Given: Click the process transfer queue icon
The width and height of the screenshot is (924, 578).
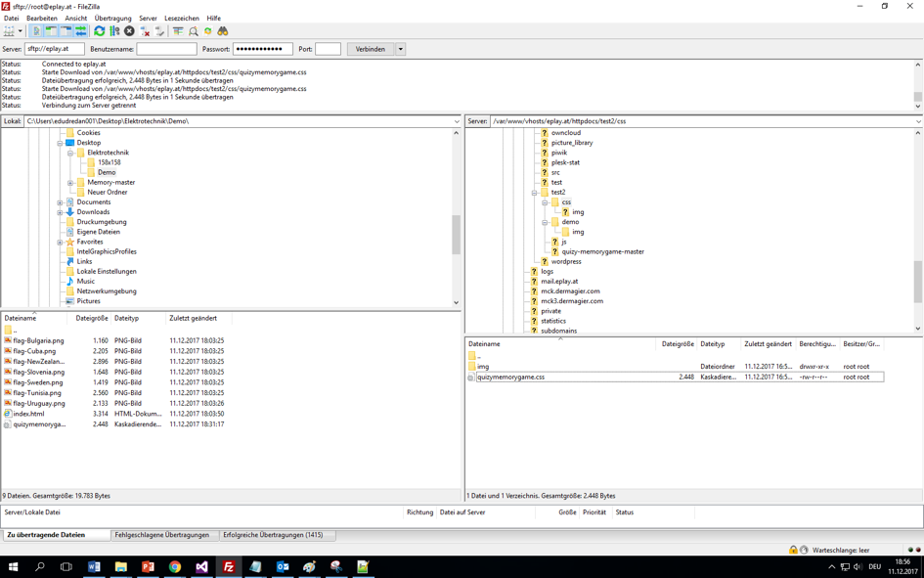Looking at the screenshot, I should click(114, 31).
